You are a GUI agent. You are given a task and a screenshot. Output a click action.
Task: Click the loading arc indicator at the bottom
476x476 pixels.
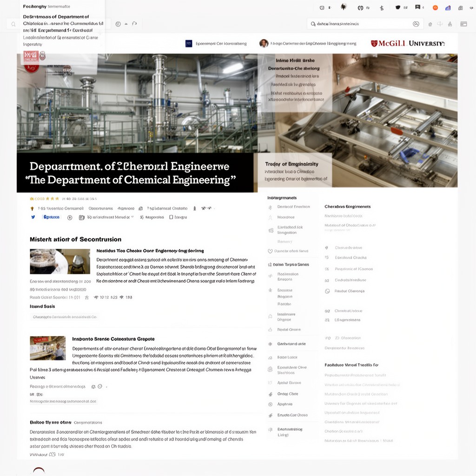click(x=39, y=470)
